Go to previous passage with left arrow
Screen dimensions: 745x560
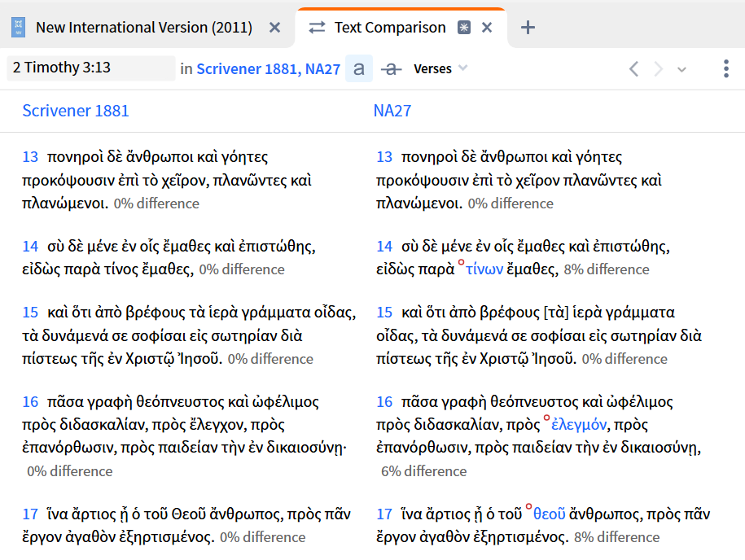pyautogui.click(x=633, y=69)
